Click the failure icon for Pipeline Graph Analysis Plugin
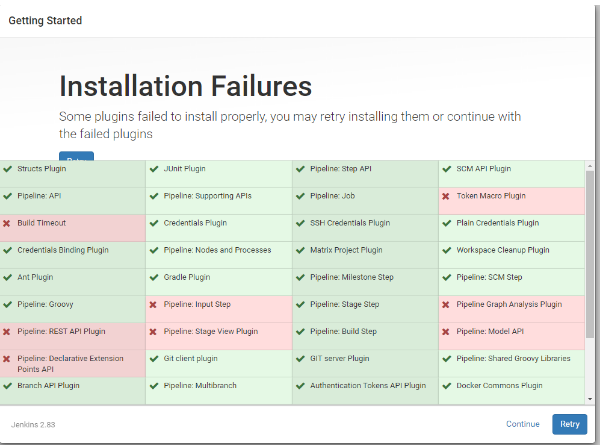The width and height of the screenshot is (600, 445). point(446,304)
